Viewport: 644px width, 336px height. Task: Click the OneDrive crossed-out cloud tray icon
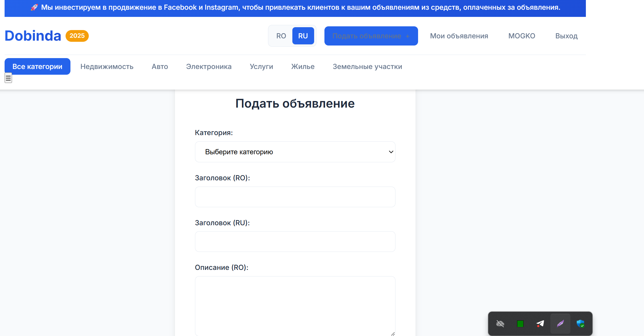[500, 324]
